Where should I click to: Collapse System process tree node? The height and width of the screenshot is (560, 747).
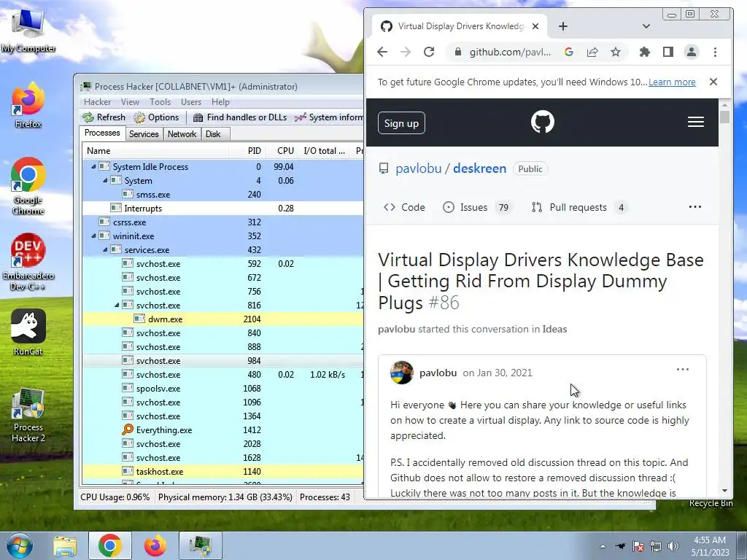[x=105, y=181]
